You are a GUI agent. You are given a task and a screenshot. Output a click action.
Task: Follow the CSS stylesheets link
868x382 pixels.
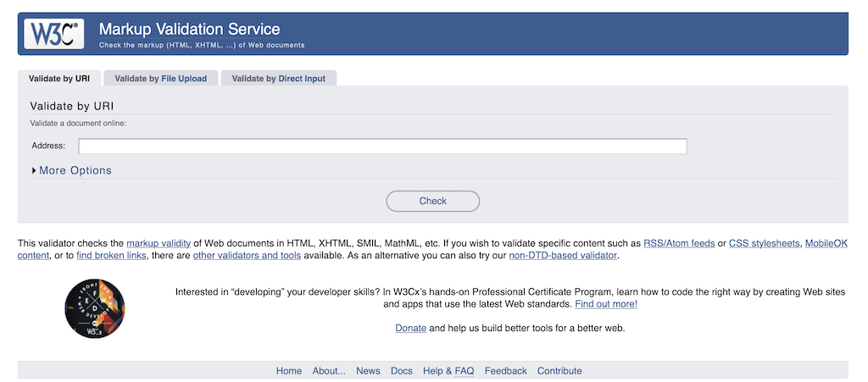[x=765, y=243]
